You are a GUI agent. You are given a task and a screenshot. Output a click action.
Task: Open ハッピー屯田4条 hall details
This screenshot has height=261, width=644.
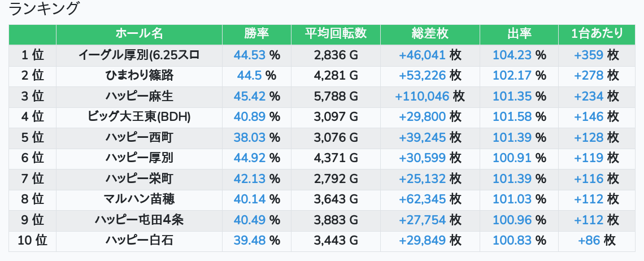click(139, 220)
